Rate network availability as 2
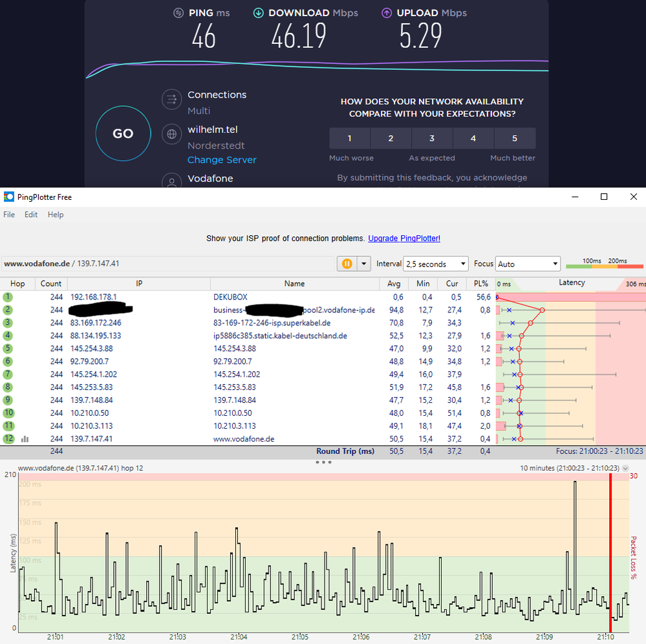This screenshot has width=646, height=644. 391,138
